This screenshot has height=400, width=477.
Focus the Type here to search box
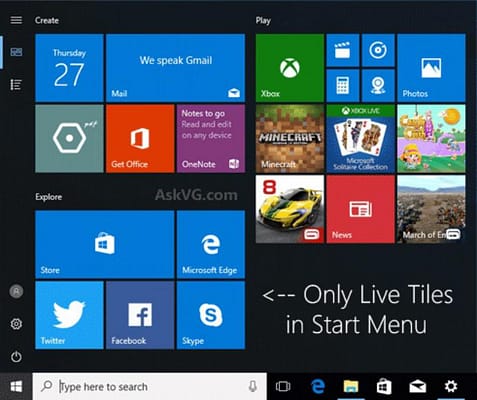pos(150,386)
